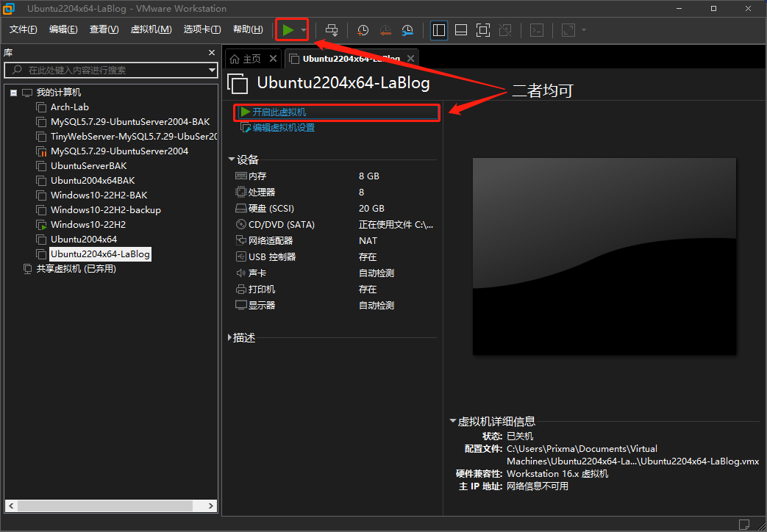Close the 库 library panel

(x=211, y=52)
